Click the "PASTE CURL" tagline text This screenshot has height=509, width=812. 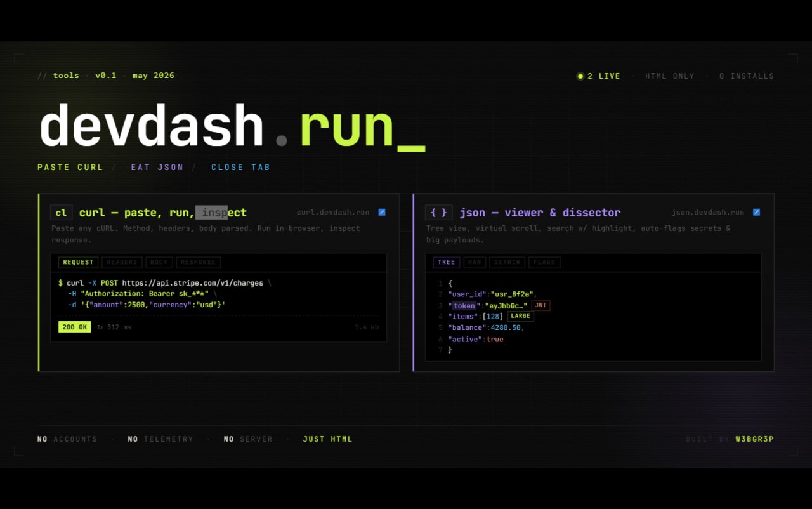tap(70, 168)
